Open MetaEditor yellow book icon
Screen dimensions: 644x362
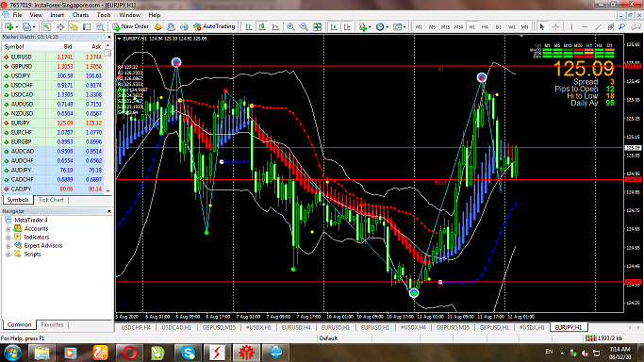click(157, 26)
